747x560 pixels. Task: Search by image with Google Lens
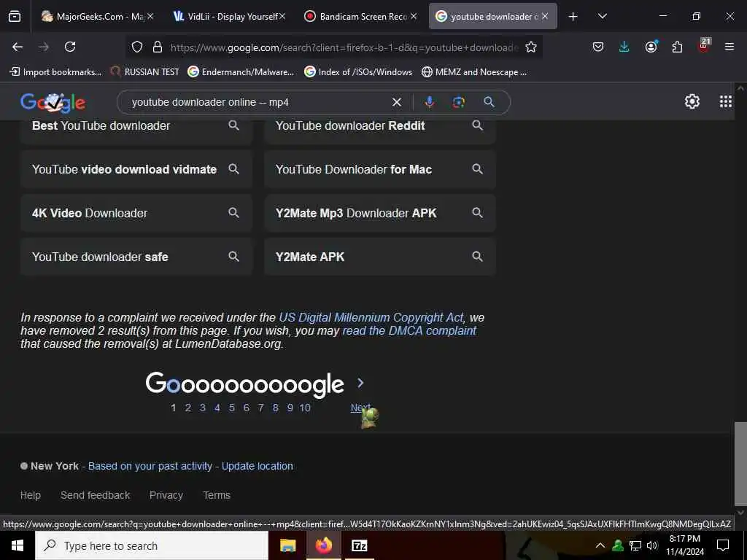tap(458, 102)
